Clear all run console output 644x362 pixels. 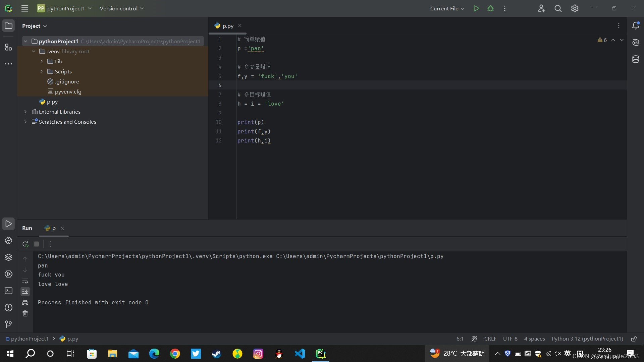tap(25, 314)
